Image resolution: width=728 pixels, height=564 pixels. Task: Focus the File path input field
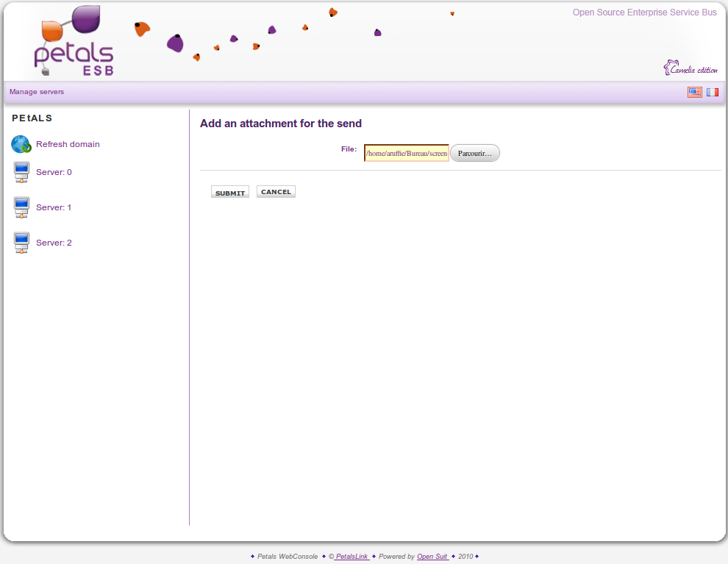pos(406,153)
